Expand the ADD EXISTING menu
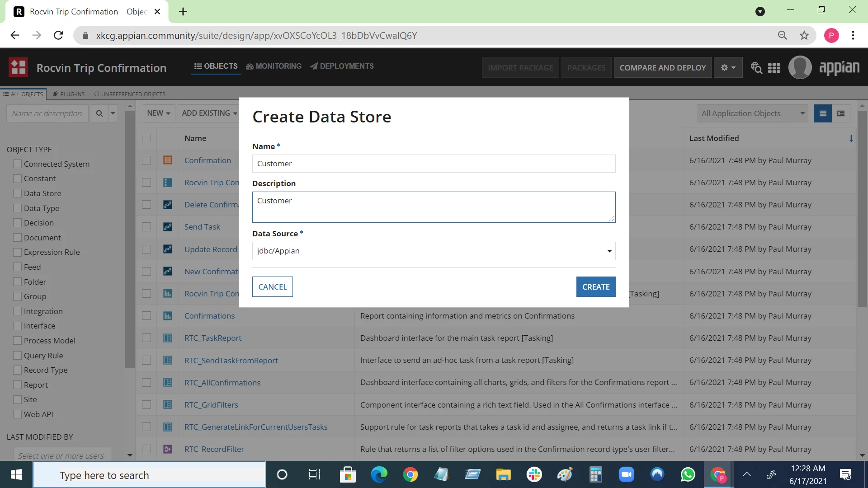The image size is (868, 488). (209, 113)
